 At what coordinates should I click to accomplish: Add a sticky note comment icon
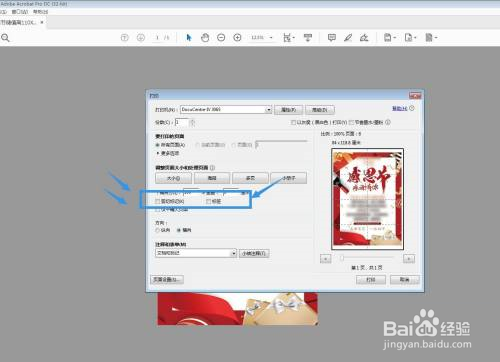[x=332, y=38]
